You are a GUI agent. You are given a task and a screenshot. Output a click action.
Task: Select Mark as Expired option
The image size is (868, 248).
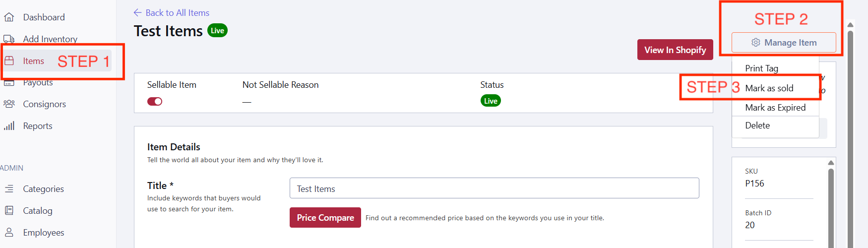coord(775,108)
